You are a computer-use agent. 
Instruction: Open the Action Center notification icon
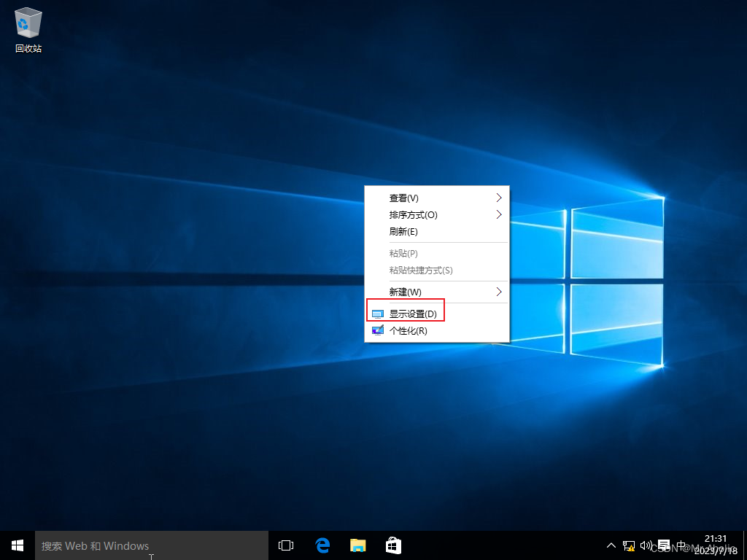pyautogui.click(x=664, y=545)
